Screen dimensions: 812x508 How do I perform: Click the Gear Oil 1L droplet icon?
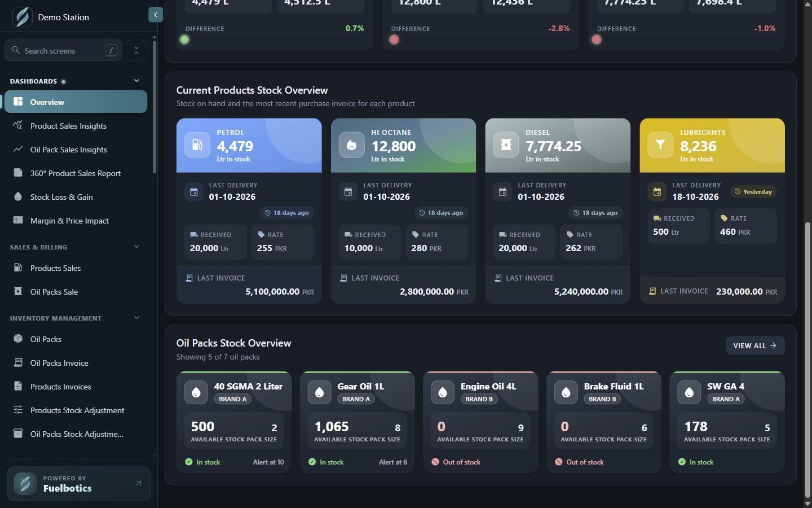[319, 392]
